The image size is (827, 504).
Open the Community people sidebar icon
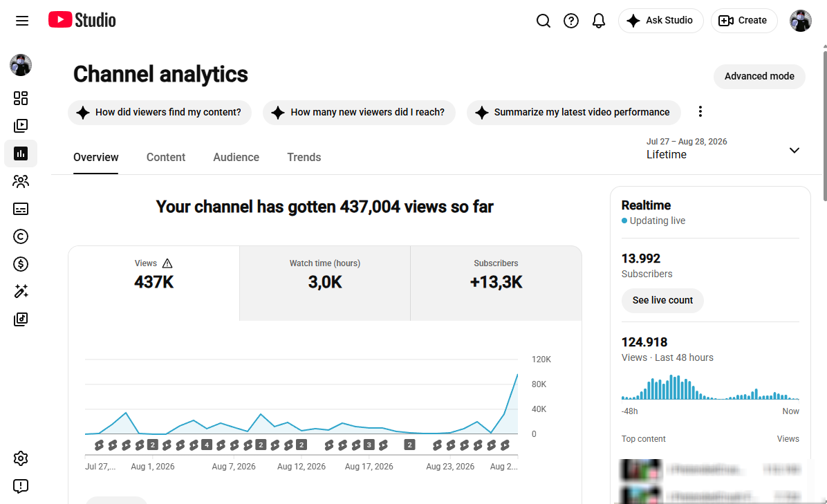click(21, 181)
